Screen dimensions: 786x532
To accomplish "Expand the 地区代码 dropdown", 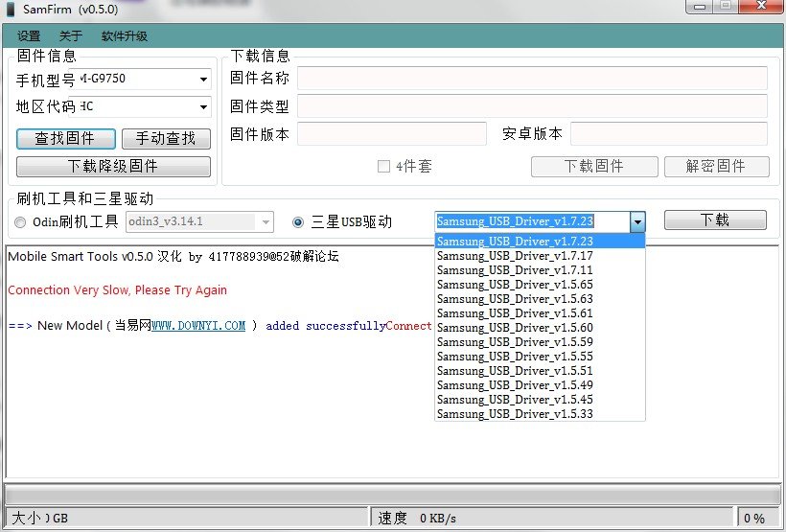I will coord(203,107).
